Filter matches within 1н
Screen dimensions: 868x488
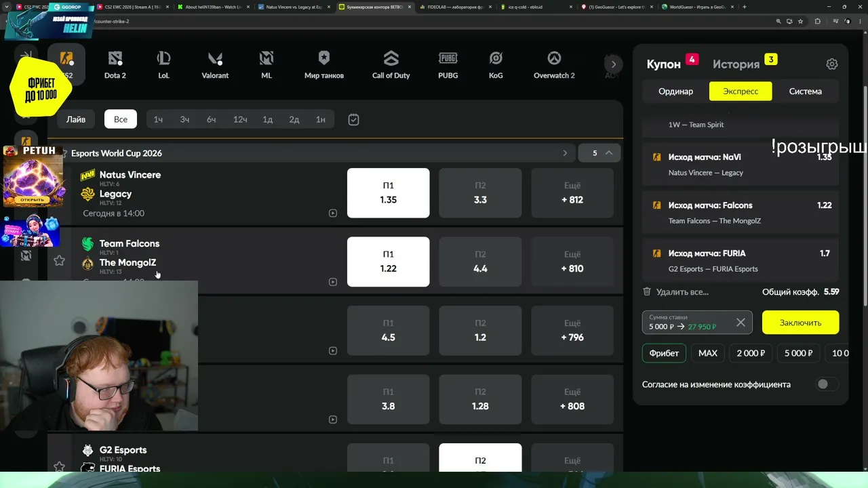321,119
